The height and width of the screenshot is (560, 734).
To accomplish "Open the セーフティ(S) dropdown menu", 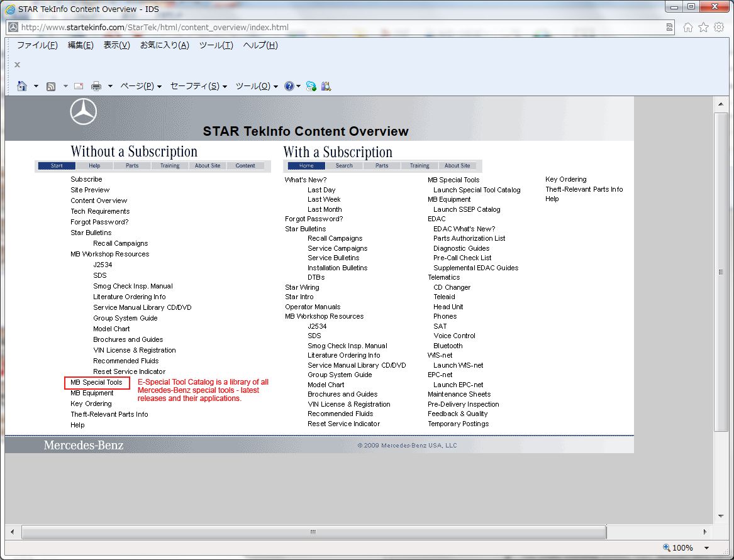I will 199,86.
